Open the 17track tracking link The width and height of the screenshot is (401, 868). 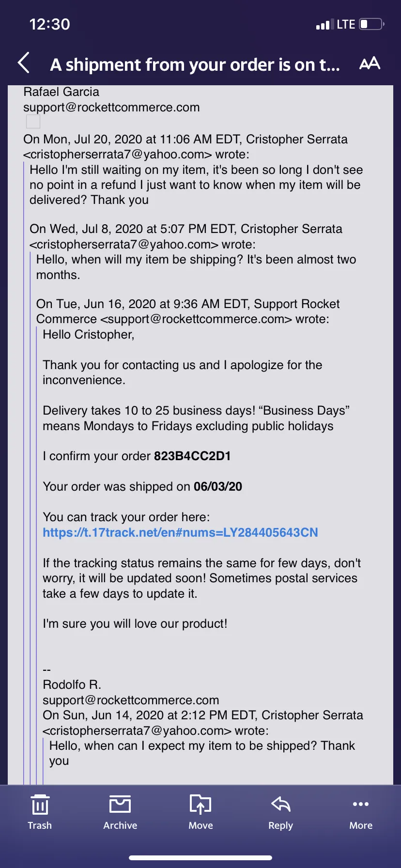click(x=180, y=532)
